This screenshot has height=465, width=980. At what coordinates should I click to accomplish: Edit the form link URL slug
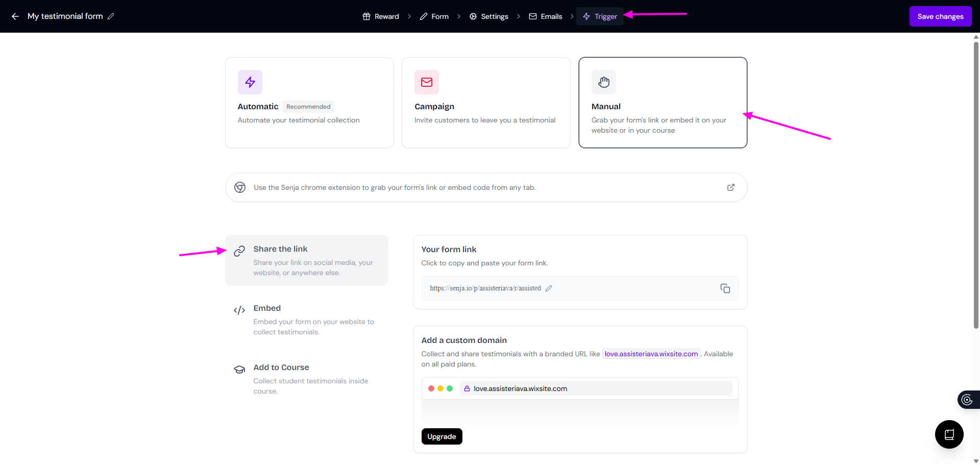tap(549, 288)
